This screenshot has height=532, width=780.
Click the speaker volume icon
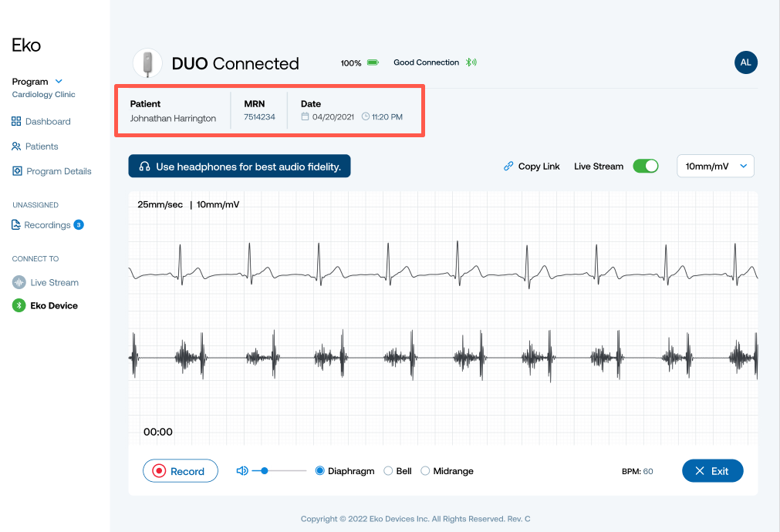click(242, 471)
